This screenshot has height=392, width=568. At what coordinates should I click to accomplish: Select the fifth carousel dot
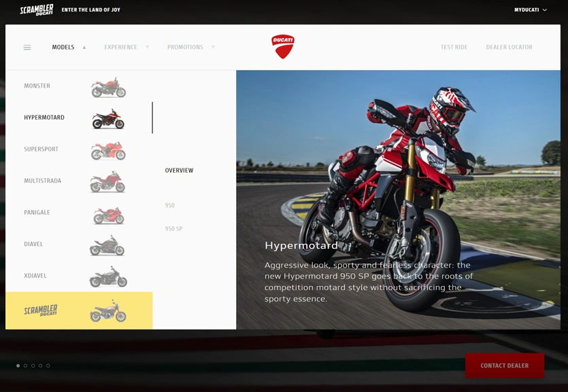pyautogui.click(x=48, y=366)
